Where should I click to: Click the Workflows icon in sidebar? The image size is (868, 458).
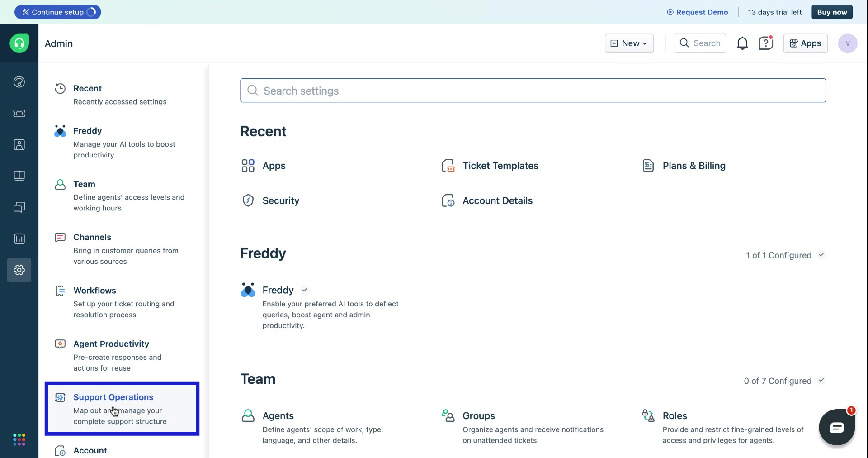60,291
